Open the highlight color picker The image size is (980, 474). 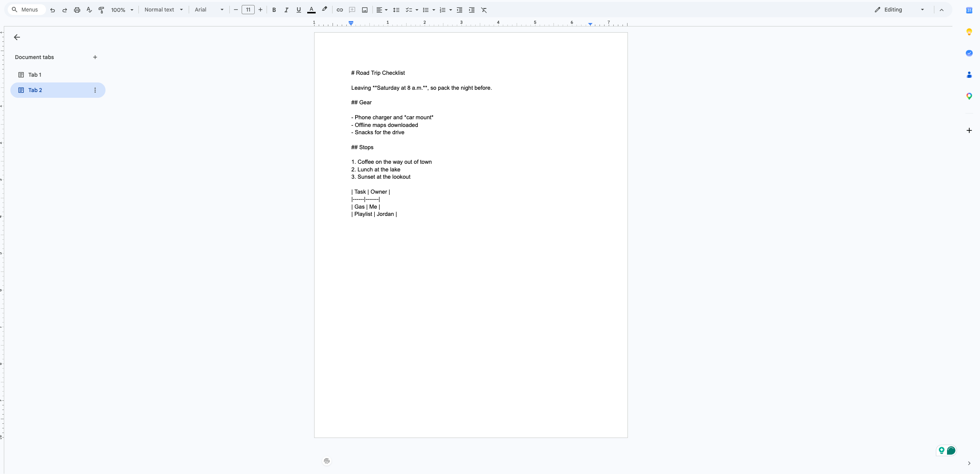pos(324,10)
